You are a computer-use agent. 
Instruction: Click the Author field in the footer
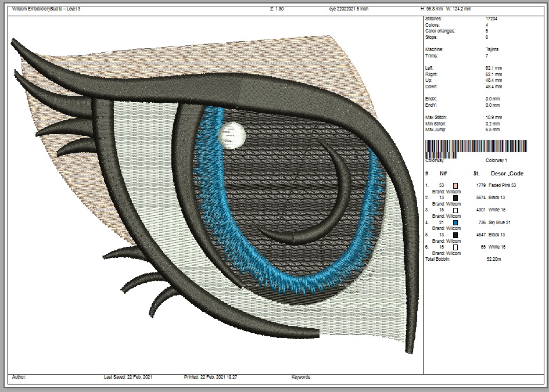(x=19, y=377)
